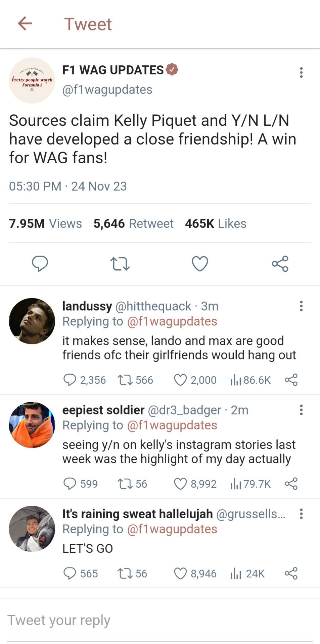Open more options on landussy's reply
Viewport: 320px width, 644px height.
[x=301, y=306]
